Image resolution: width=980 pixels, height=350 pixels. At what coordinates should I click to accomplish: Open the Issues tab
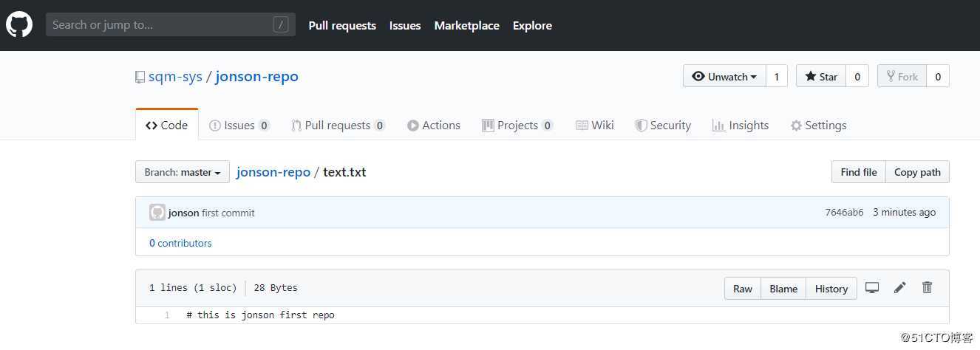tap(239, 126)
